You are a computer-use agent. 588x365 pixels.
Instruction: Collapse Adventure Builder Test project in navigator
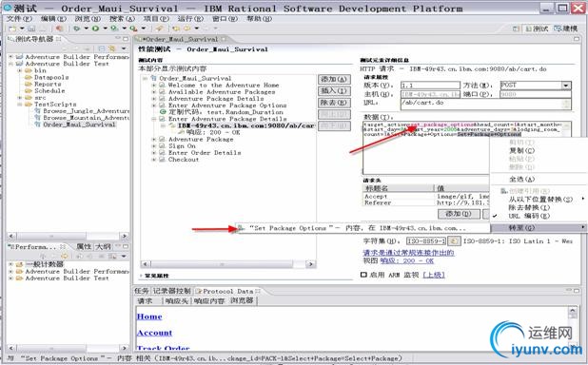(x=10, y=64)
